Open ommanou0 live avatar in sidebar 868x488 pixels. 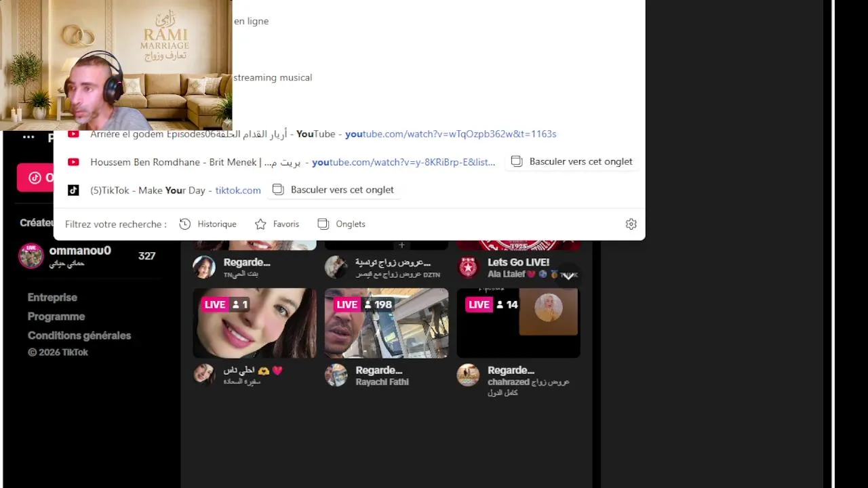(x=31, y=256)
